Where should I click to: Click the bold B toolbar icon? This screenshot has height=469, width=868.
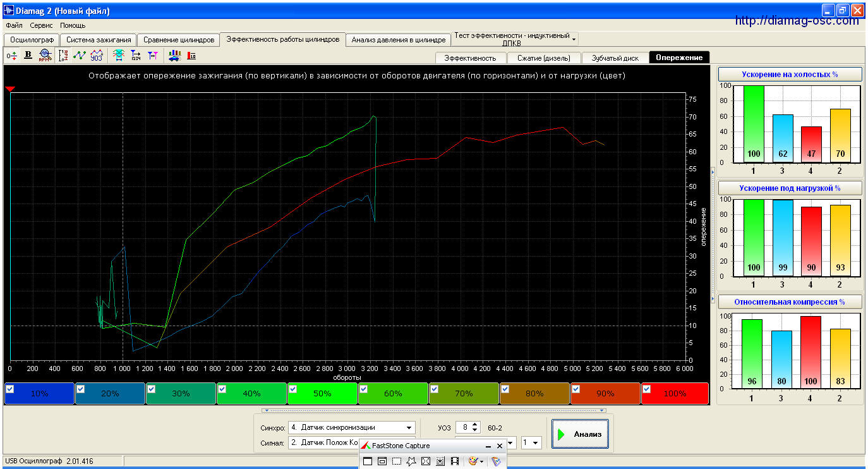click(x=28, y=55)
